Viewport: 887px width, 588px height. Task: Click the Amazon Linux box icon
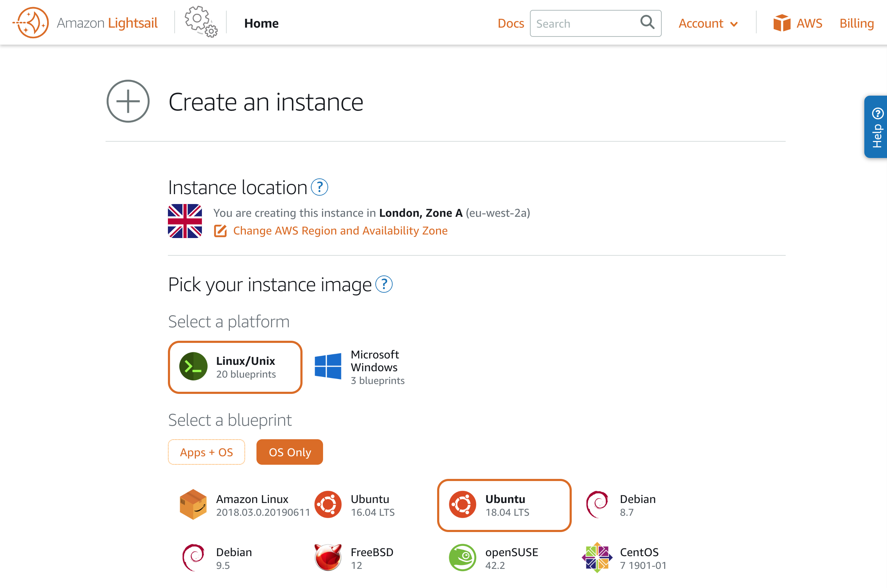point(193,504)
